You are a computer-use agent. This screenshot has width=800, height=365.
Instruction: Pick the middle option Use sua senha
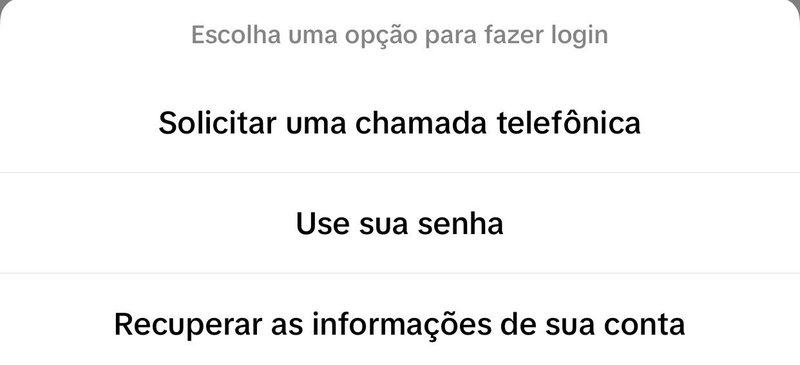coord(400,224)
